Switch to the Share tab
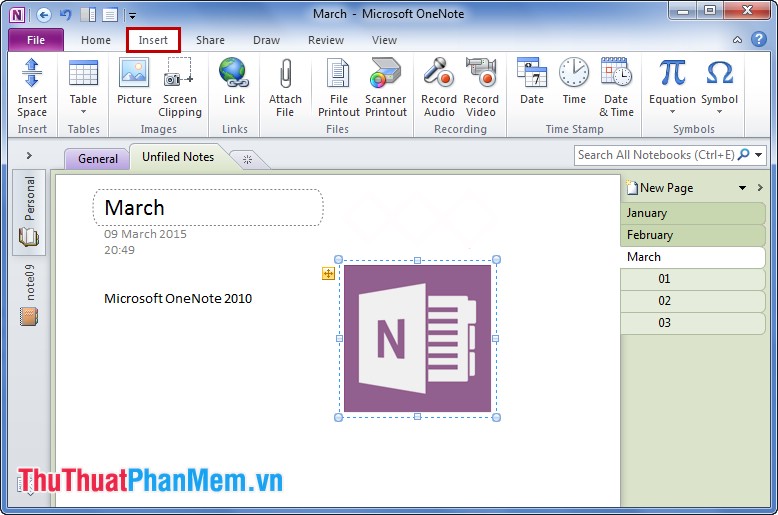This screenshot has height=515, width=778. 210,40
